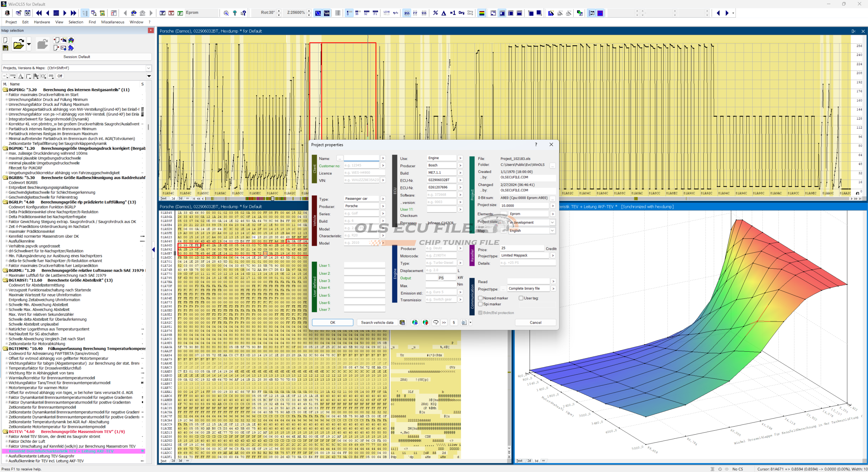Click the VIN input field

pyautogui.click(x=361, y=180)
